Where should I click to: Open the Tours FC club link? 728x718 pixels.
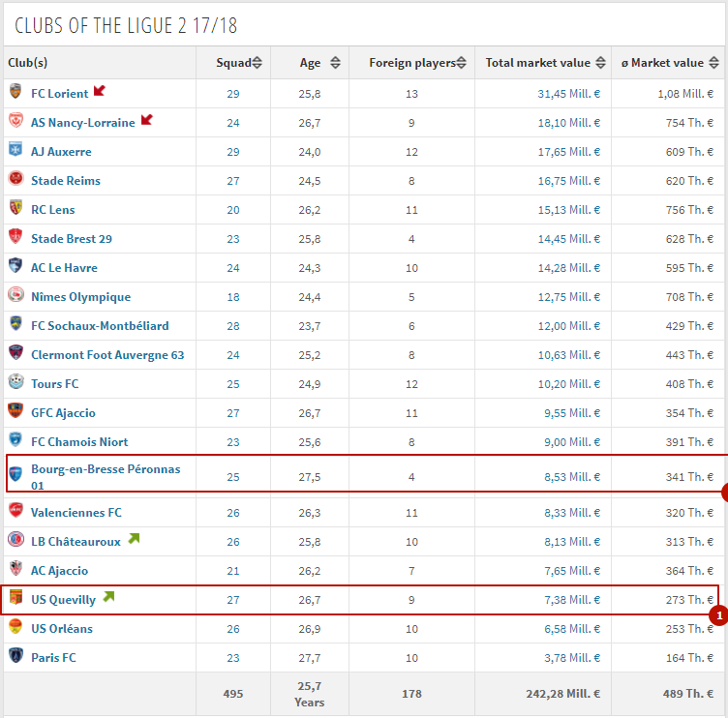click(55, 384)
